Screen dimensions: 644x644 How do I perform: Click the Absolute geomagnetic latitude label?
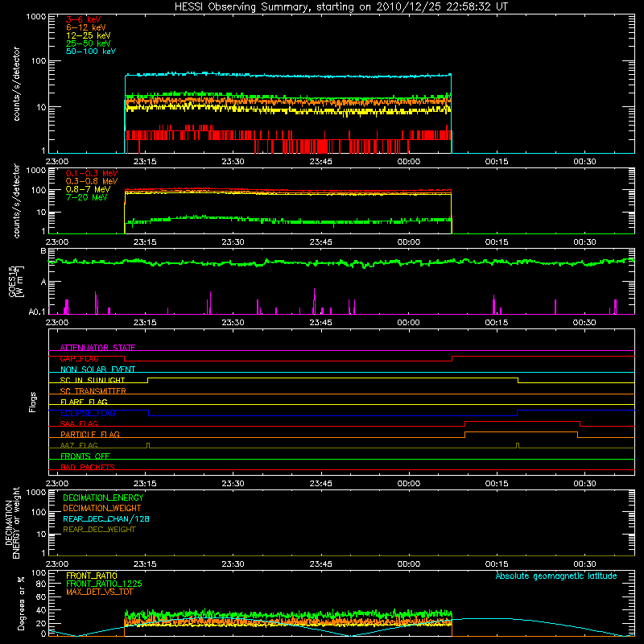point(556,576)
